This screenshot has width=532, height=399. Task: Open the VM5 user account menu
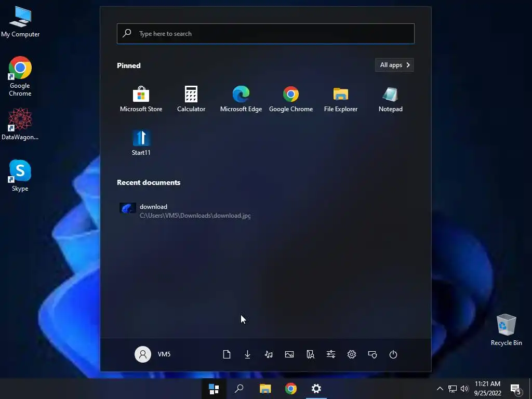pos(153,354)
